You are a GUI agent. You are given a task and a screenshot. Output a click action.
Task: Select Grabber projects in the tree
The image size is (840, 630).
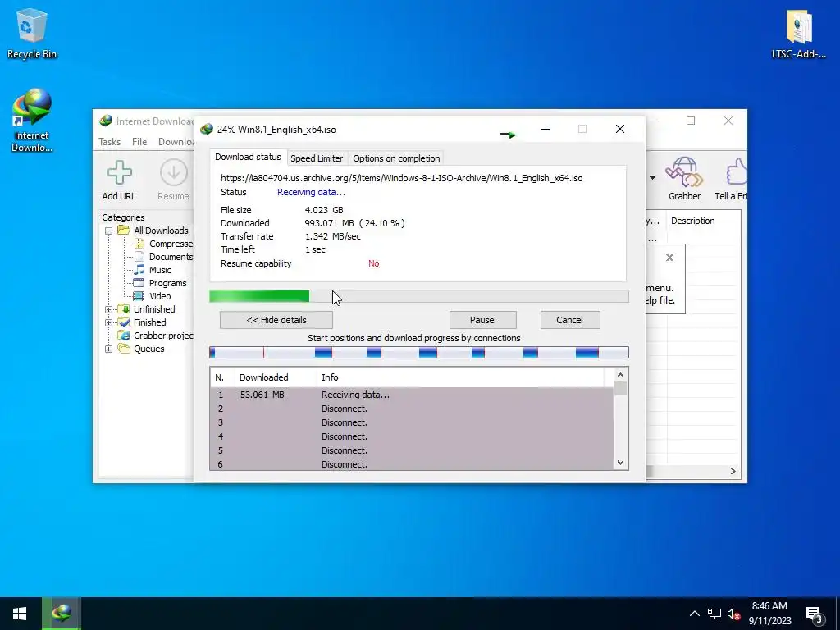click(163, 336)
